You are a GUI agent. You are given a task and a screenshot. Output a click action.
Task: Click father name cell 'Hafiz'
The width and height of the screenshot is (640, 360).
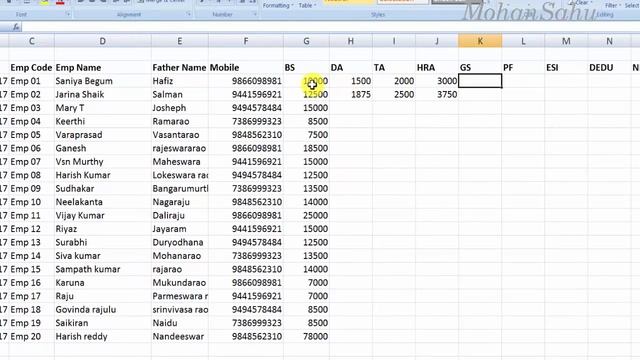(x=180, y=81)
